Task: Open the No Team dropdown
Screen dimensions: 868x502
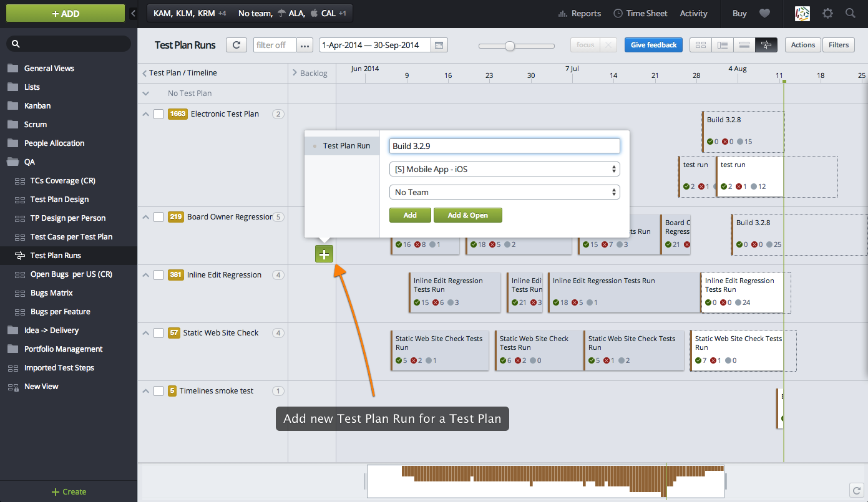Action: 504,191
